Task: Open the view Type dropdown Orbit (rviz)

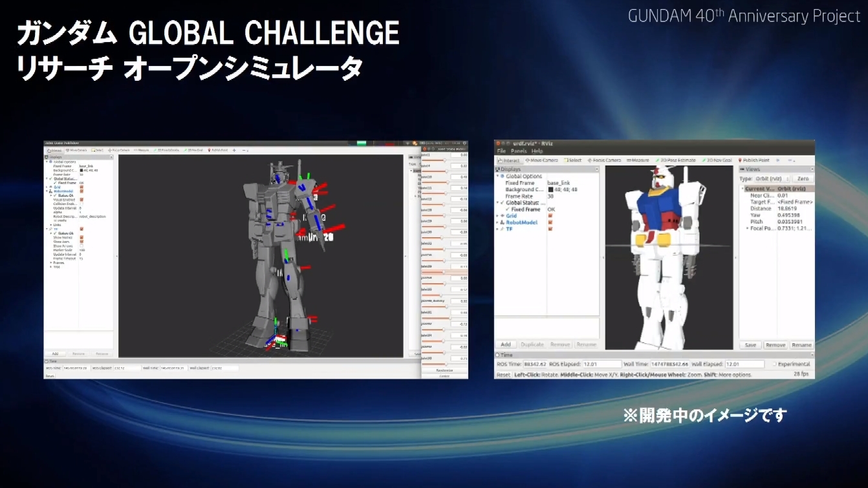Action: [772, 178]
